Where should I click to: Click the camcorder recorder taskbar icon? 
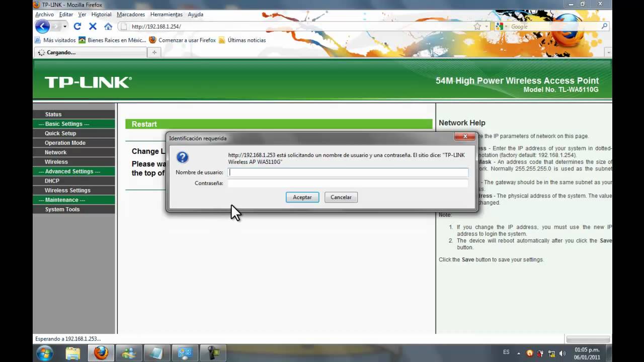pos(213,353)
